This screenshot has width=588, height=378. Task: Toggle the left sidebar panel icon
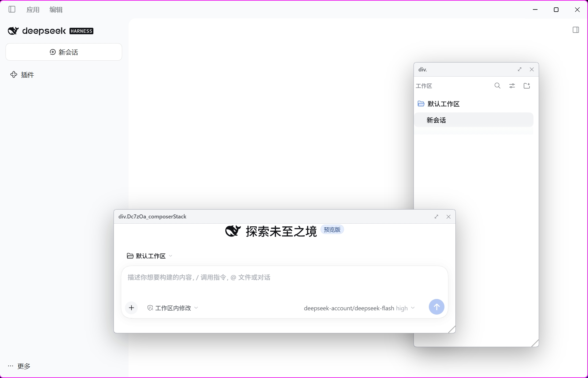[x=12, y=9]
